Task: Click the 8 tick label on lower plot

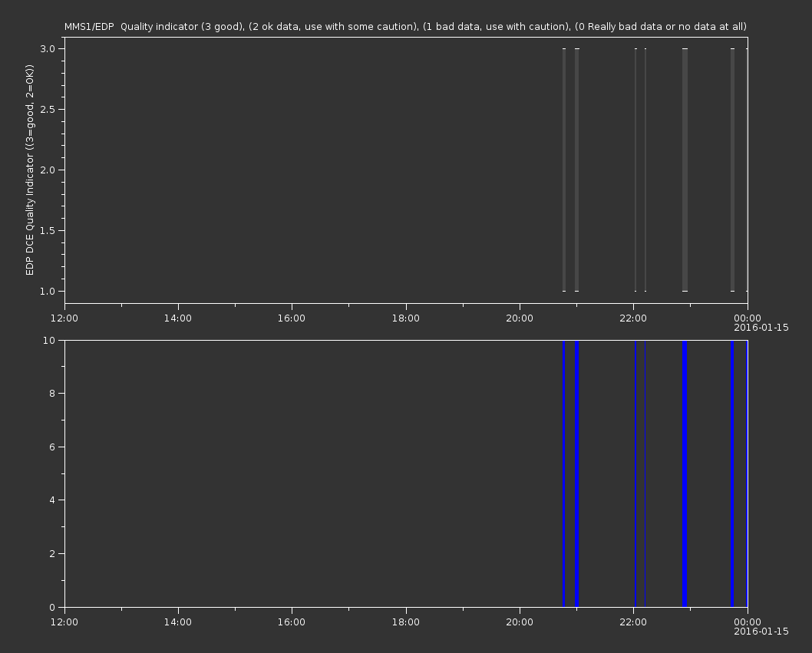Action: pos(52,393)
